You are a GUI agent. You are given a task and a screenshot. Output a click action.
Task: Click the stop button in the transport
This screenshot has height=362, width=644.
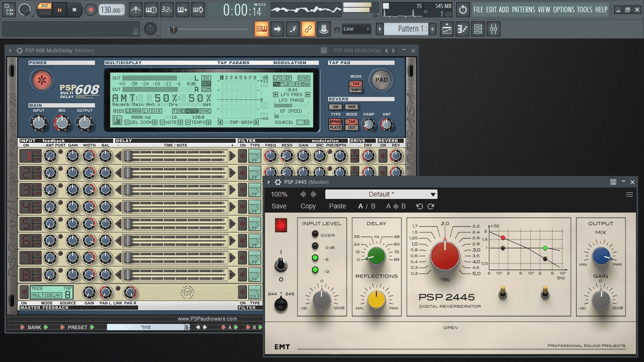coord(74,9)
